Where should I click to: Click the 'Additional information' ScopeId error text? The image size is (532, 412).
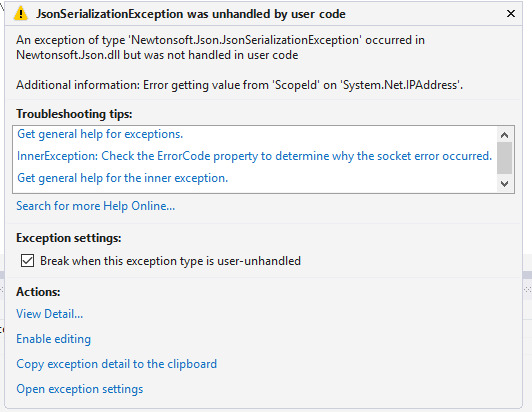tap(240, 85)
